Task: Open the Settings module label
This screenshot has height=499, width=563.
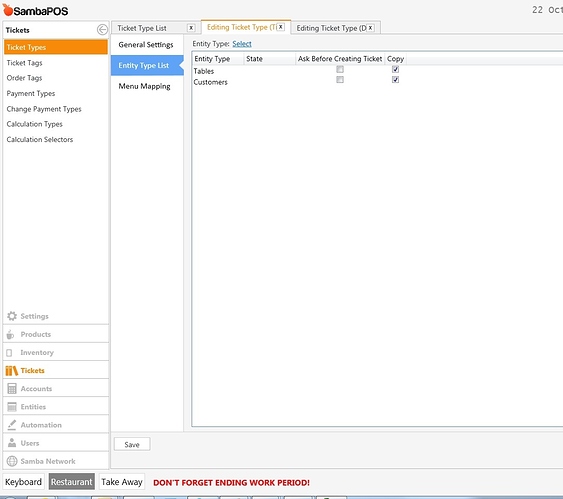Action: [x=34, y=316]
